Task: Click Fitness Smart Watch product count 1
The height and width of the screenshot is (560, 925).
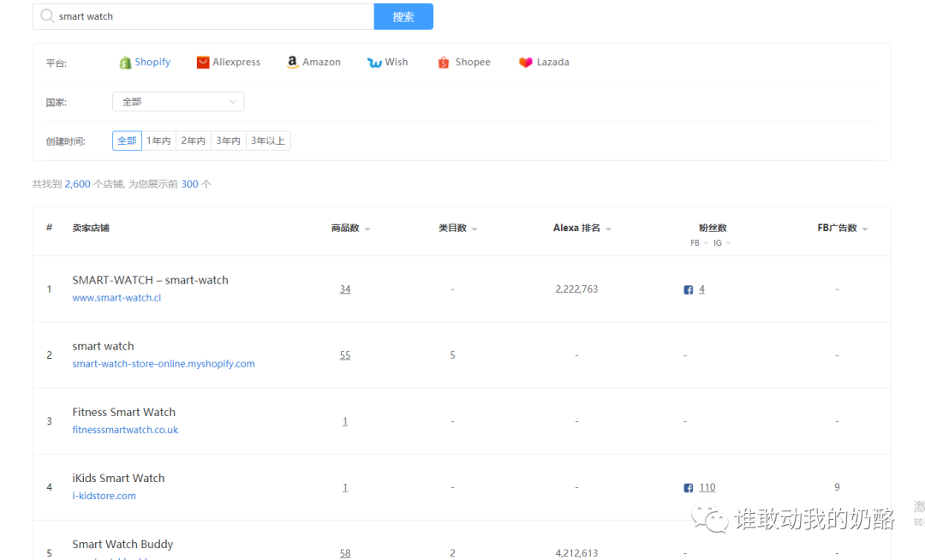Action: (345, 421)
